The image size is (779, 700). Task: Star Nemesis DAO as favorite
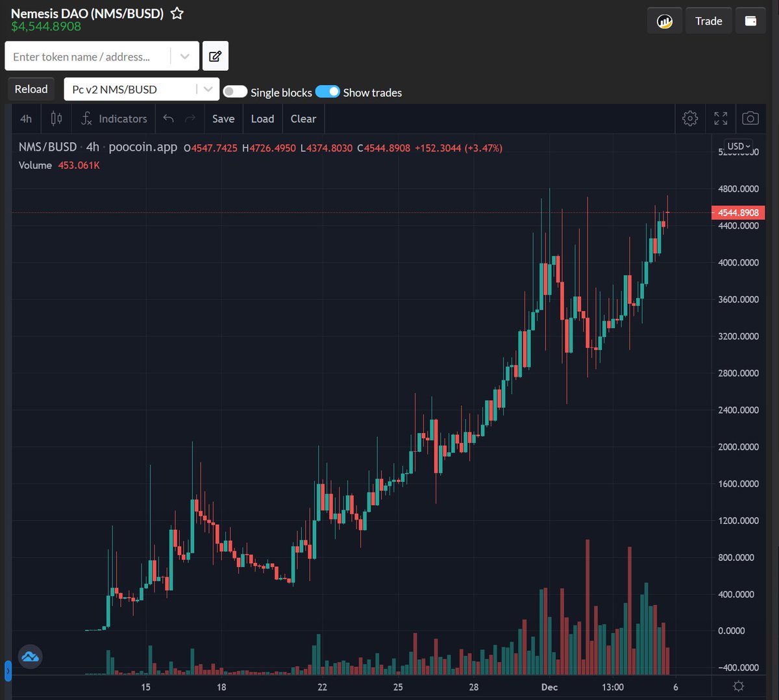tap(177, 13)
